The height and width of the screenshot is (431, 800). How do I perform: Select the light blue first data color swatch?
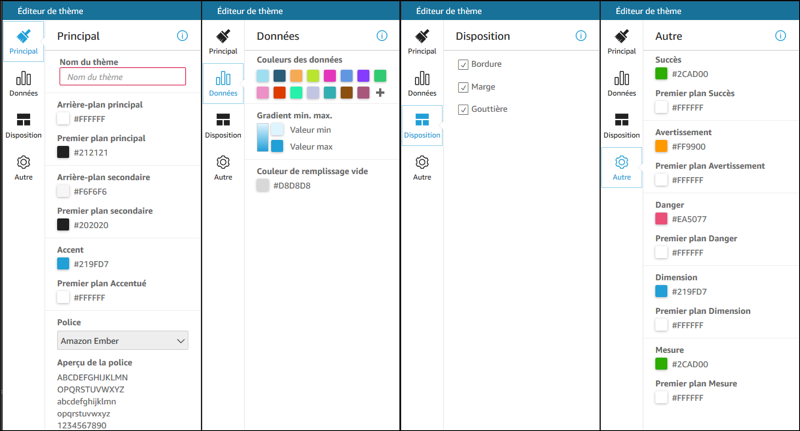(263, 76)
